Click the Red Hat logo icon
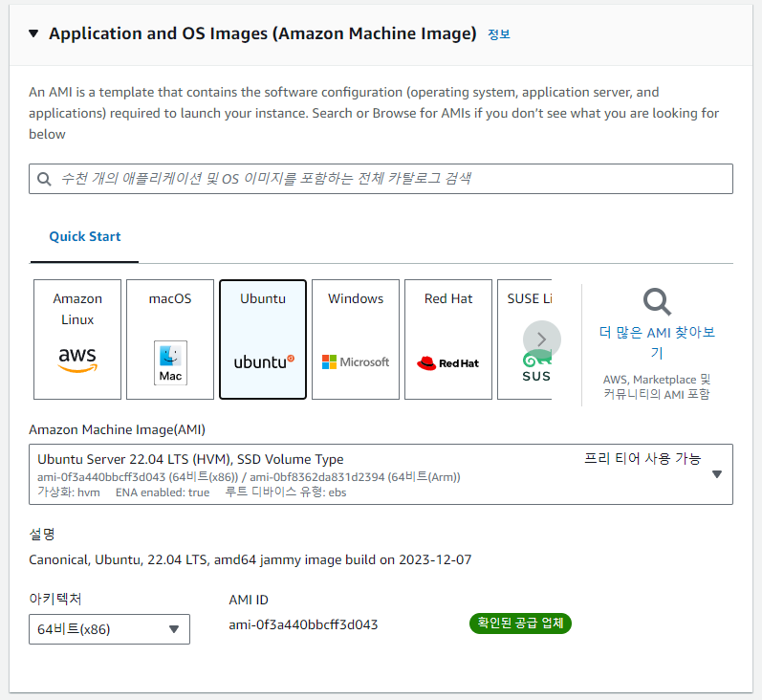The height and width of the screenshot is (700, 762). point(448,363)
